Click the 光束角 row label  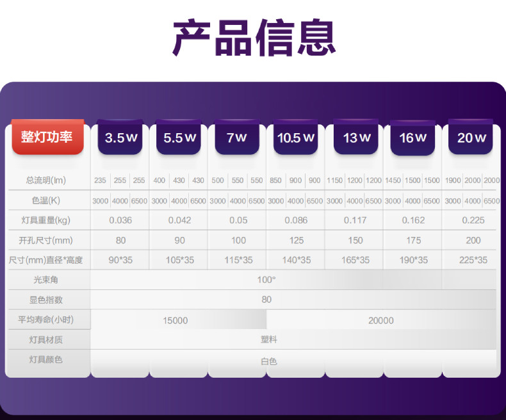coord(46,280)
